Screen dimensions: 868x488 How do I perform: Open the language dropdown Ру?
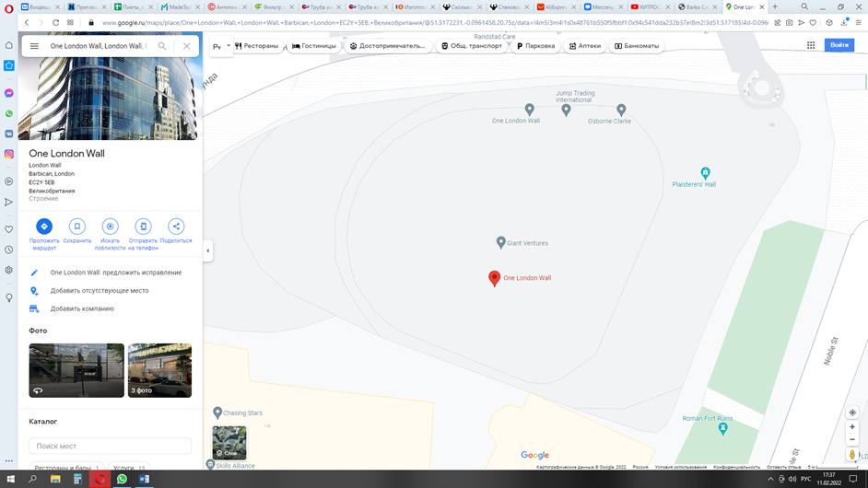tap(221, 46)
